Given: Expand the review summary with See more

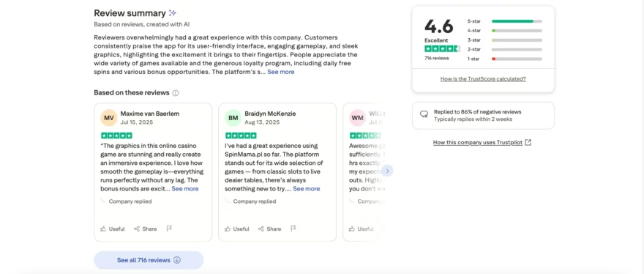Looking at the screenshot, I should click(281, 72).
